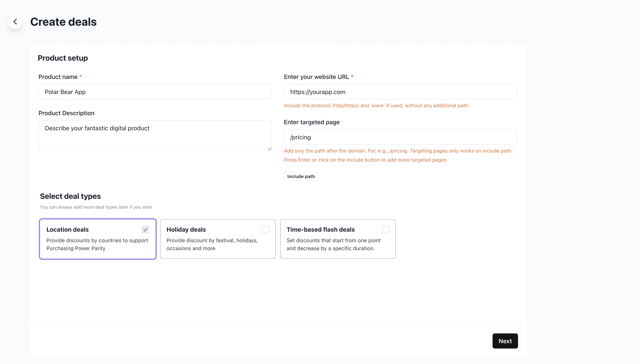The height and width of the screenshot is (364, 640).
Task: Click the Location deals card title
Action: (68, 230)
